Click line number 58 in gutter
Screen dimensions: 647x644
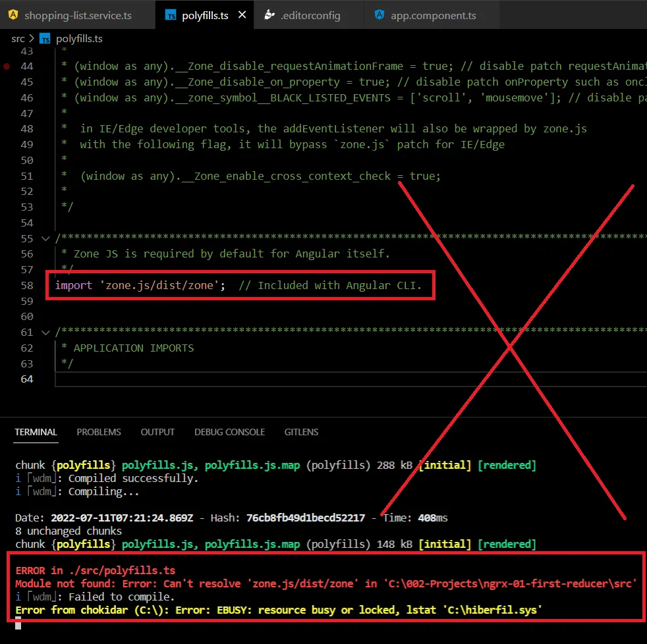27,285
